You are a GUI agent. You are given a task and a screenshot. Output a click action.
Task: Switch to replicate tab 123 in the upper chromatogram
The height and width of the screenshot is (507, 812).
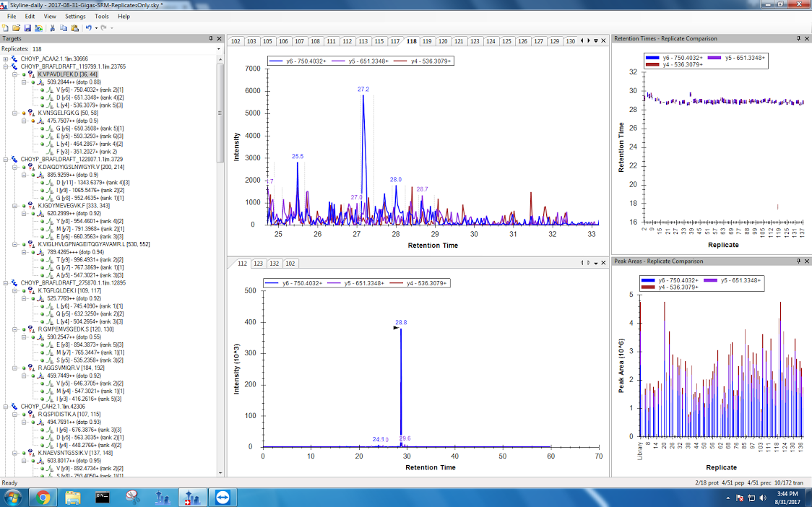pos(475,41)
